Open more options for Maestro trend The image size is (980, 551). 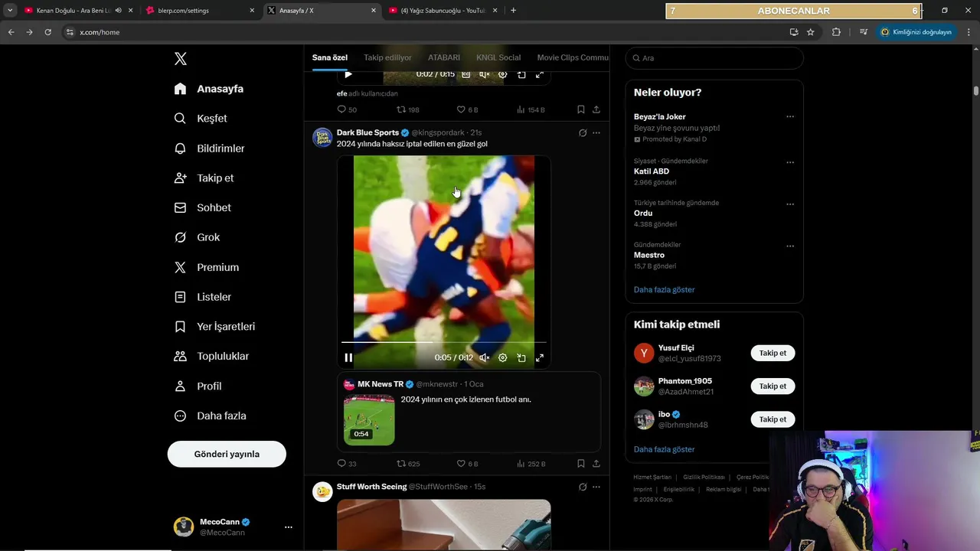[790, 246]
